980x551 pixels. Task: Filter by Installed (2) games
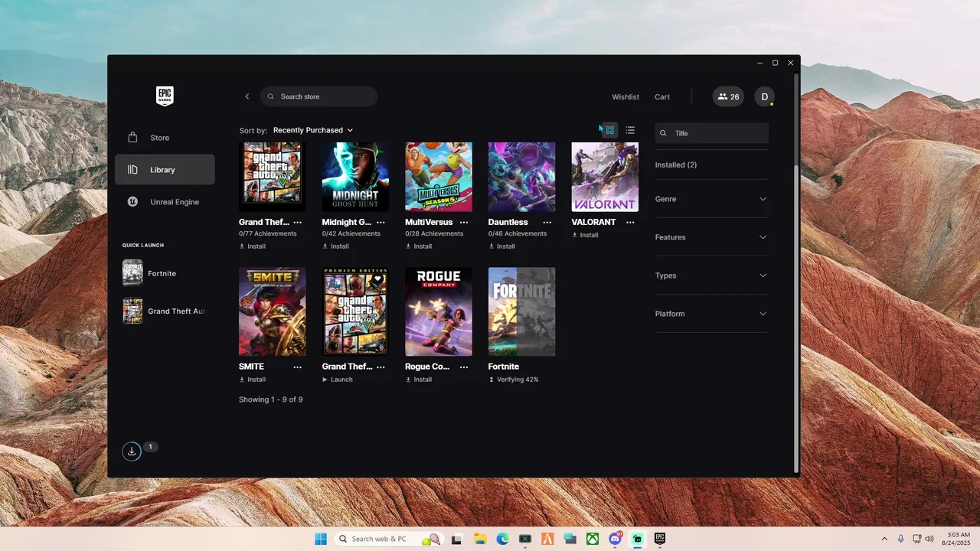point(676,165)
